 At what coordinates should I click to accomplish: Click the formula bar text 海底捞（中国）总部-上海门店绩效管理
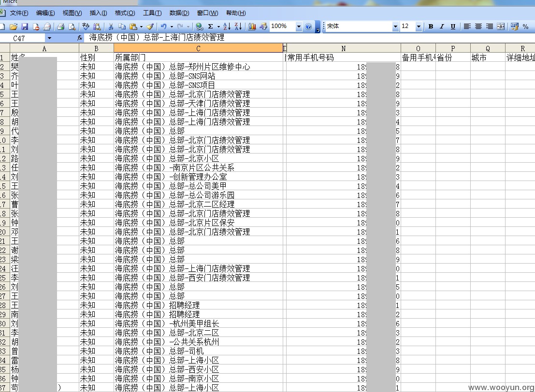click(x=157, y=38)
